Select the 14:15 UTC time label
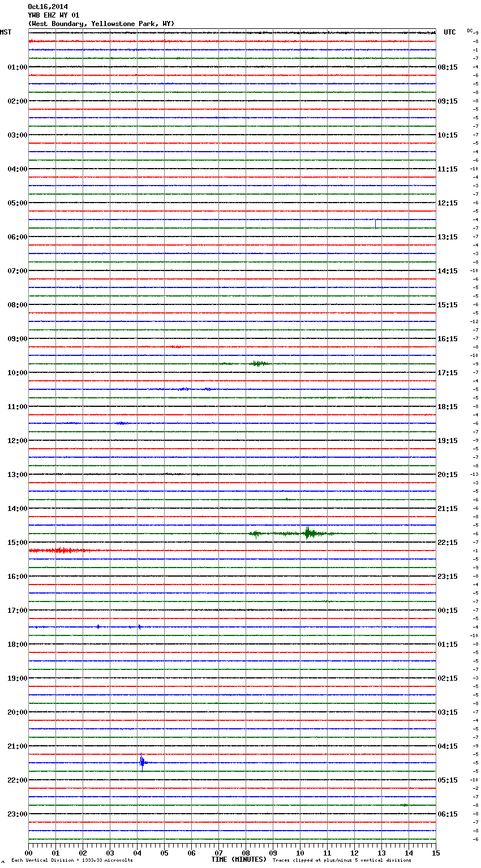Screen dimensions: 481x868 (448, 271)
